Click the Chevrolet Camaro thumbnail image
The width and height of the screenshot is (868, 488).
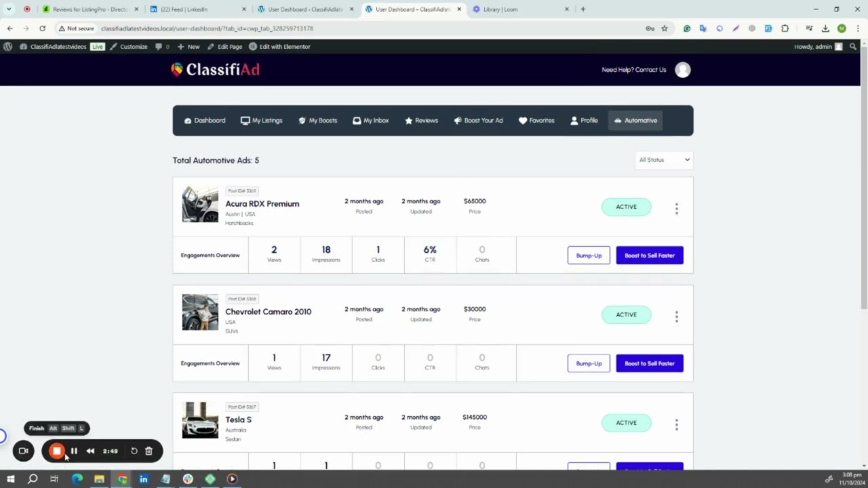[200, 312]
